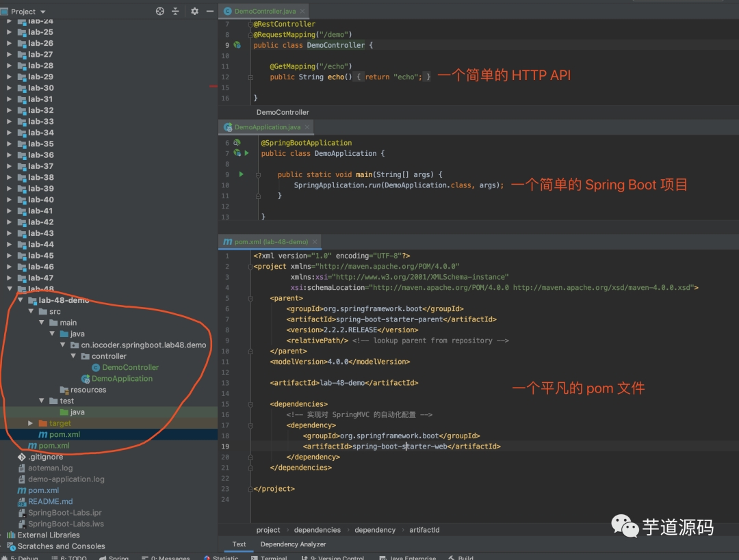The height and width of the screenshot is (560, 739).
Task: Open Project panel settings gear
Action: tap(194, 11)
